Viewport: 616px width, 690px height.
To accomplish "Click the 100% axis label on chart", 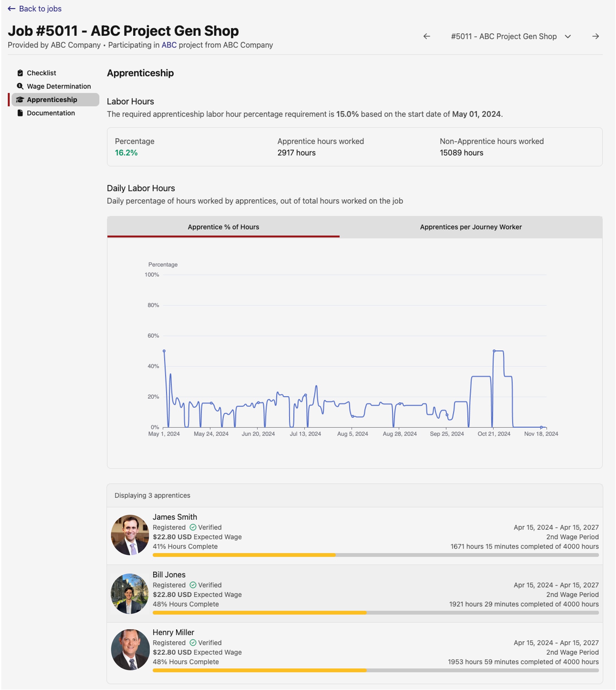I will 152,275.
